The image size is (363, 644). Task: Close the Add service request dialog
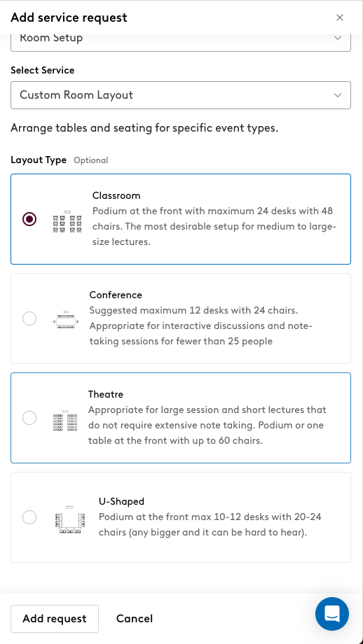click(340, 17)
